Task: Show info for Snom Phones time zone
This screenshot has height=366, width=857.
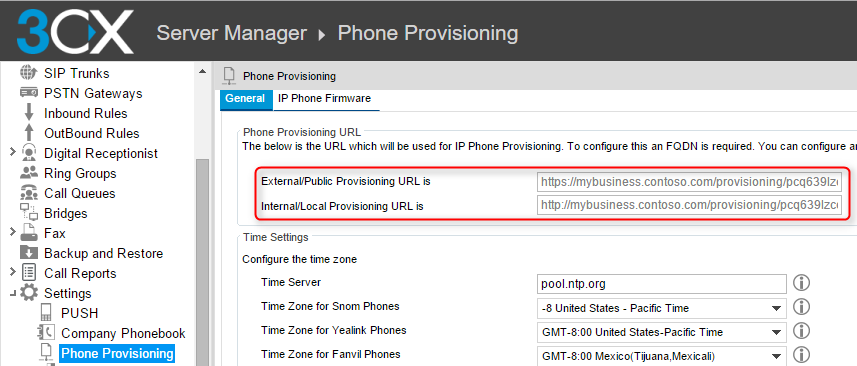Action: [x=801, y=307]
